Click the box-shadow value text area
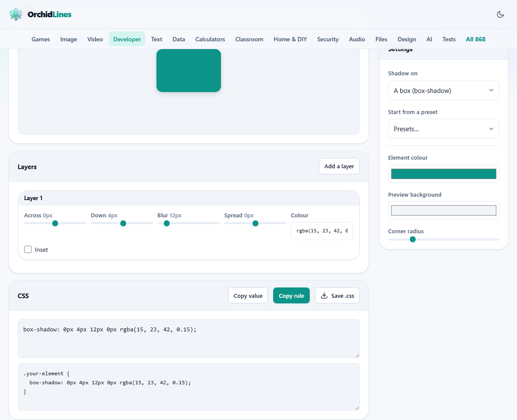The image size is (517, 420). pos(189,339)
